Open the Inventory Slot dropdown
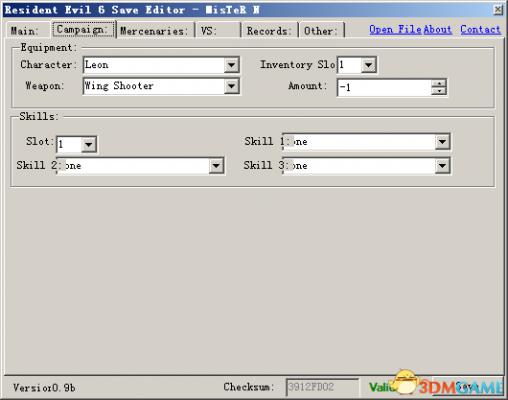Viewport: 508px width, 400px height. (368, 65)
